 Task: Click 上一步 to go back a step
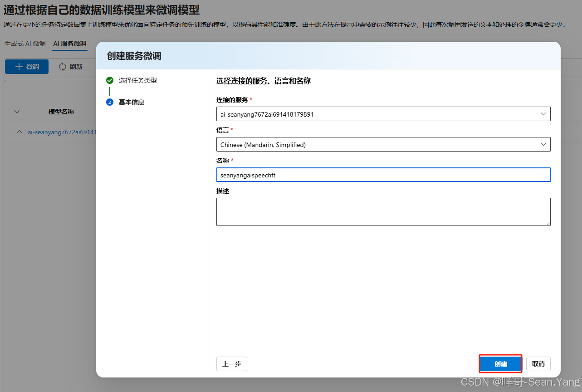(231, 363)
